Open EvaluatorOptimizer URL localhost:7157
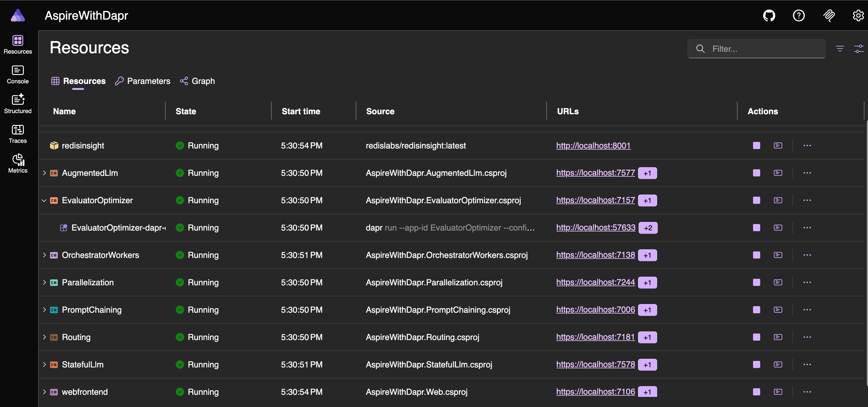Image resolution: width=868 pixels, height=407 pixels. (x=595, y=200)
